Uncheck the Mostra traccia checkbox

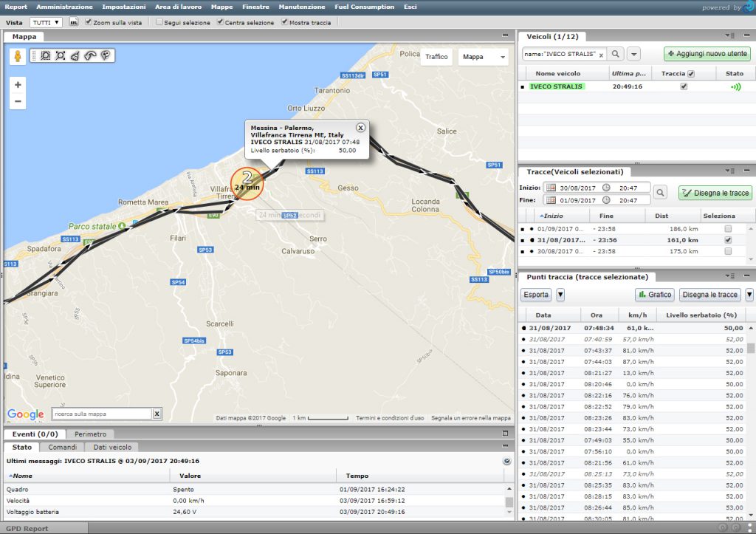click(284, 22)
